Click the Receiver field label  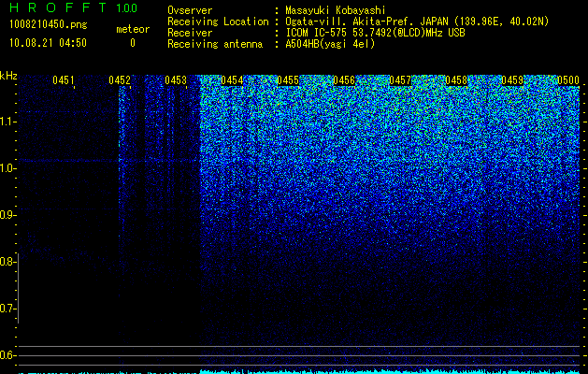click(x=190, y=33)
